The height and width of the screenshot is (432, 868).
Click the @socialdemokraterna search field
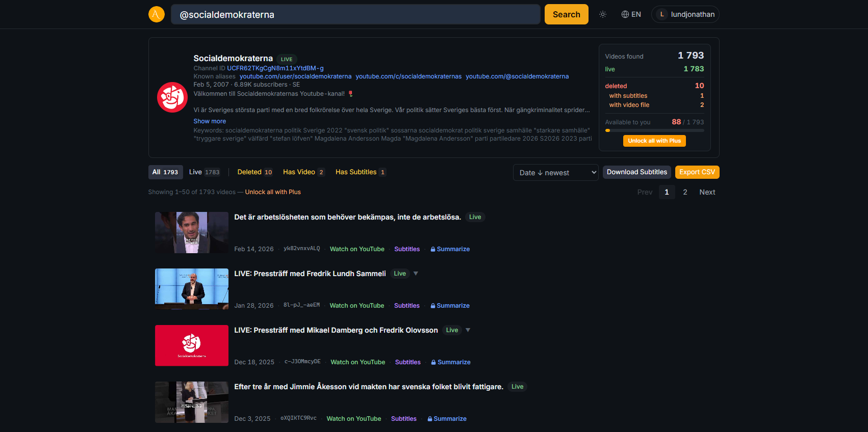(355, 14)
